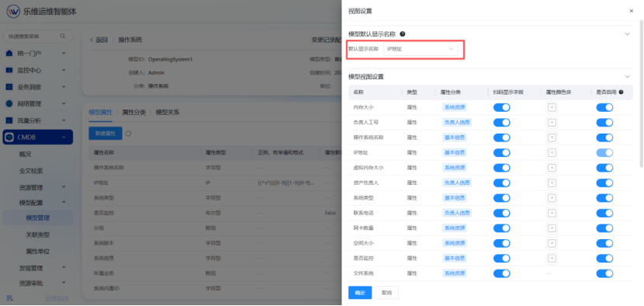Toggle 扫码显示字段 switch for 联系电话

pos(501,213)
